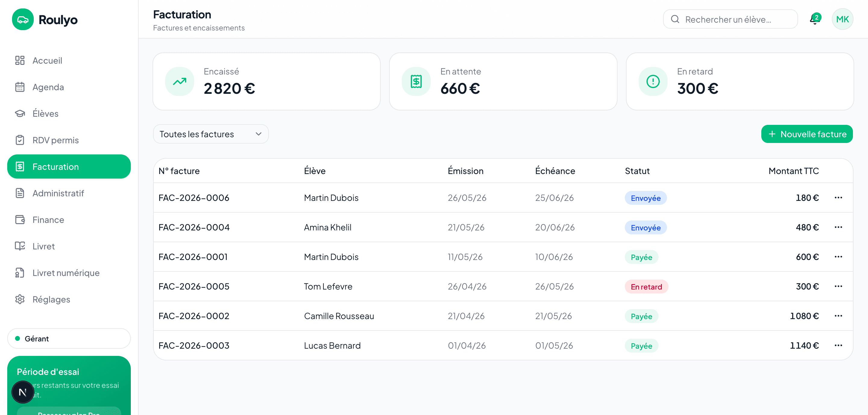Open the notifications bell icon
The height and width of the screenshot is (415, 868).
pos(815,19)
